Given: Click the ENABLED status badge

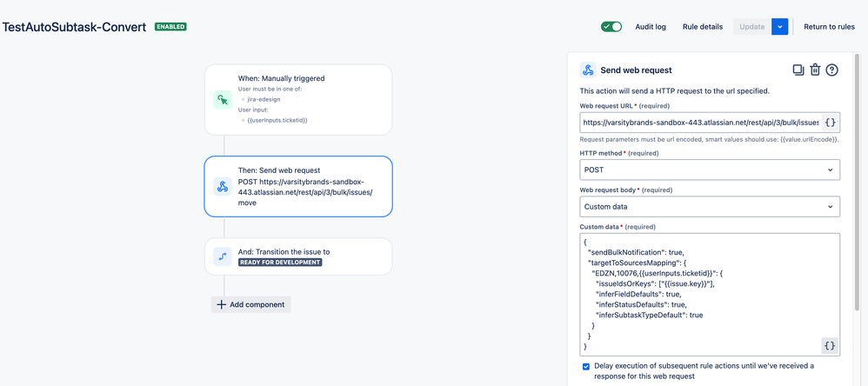Looking at the screenshot, I should [170, 27].
